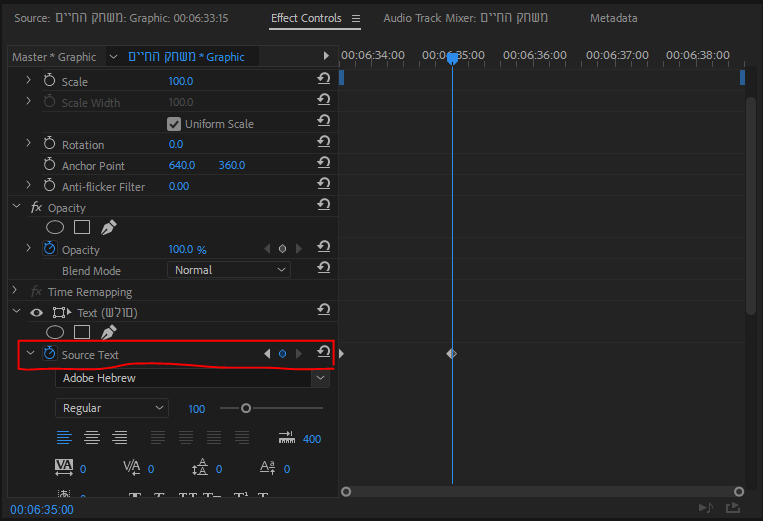Click the playhead at 00:06:35:00

point(453,58)
